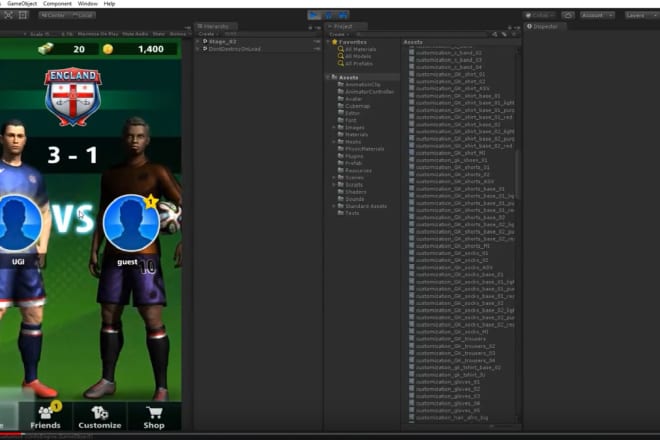Click the cash stack icon
Viewport: 660px width, 440px height.
click(46, 49)
